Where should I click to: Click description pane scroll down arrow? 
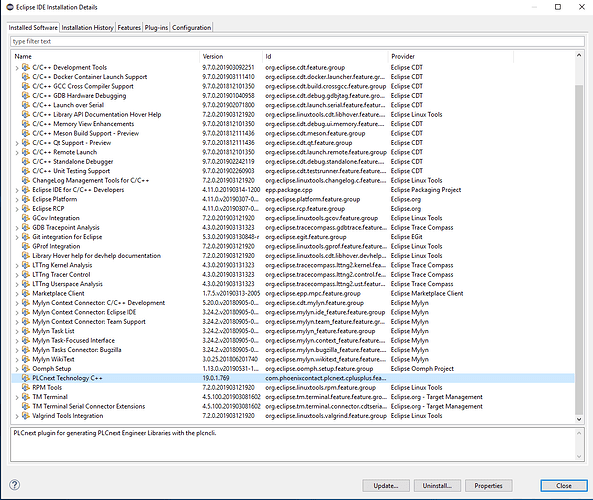[579, 457]
